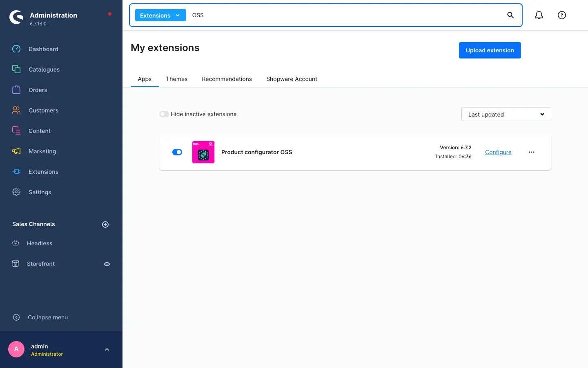Select Orders menu label
The image size is (588, 368).
click(38, 90)
